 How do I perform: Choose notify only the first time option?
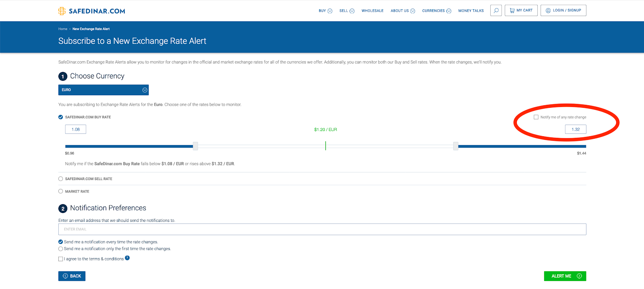(61, 249)
